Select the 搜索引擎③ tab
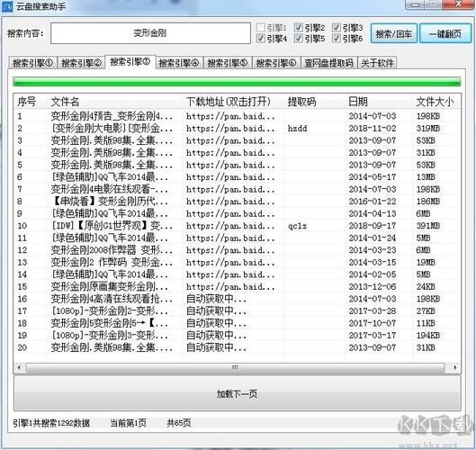The width and height of the screenshot is (476, 450). pyautogui.click(x=130, y=62)
